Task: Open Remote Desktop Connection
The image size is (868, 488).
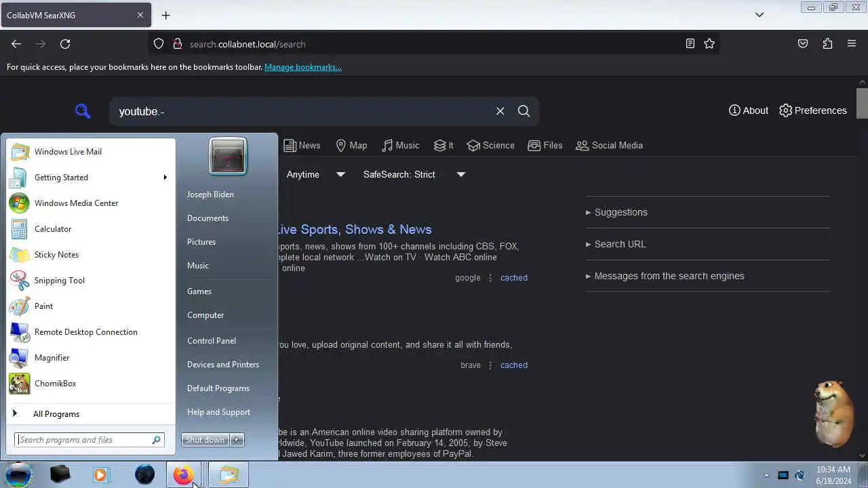Action: [91, 331]
